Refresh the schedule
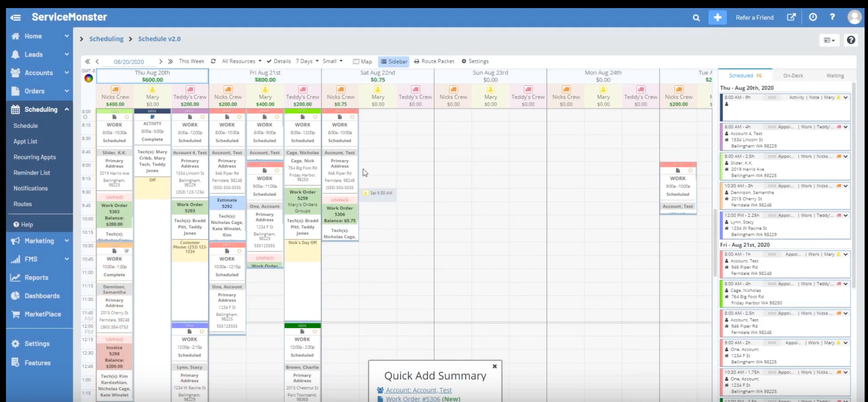This screenshot has width=868, height=402. pos(213,61)
